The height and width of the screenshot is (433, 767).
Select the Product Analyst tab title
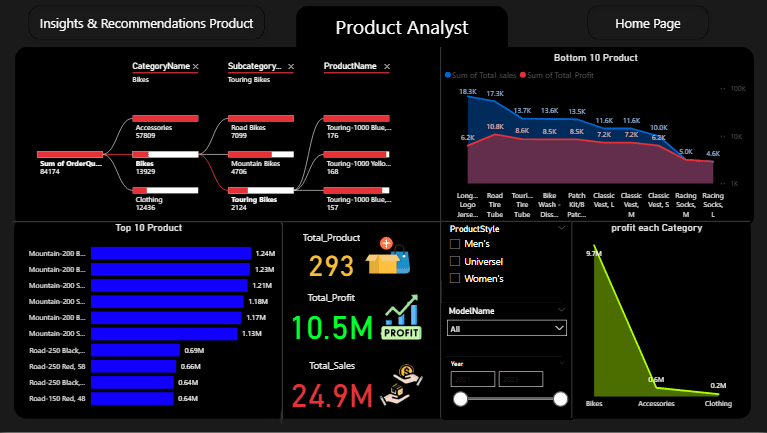[402, 27]
